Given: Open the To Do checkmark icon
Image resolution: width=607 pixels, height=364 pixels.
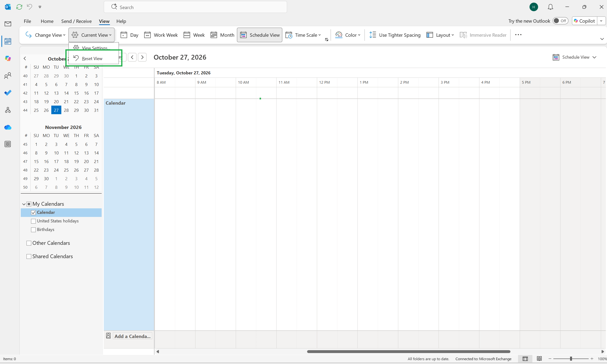Looking at the screenshot, I should 8,93.
